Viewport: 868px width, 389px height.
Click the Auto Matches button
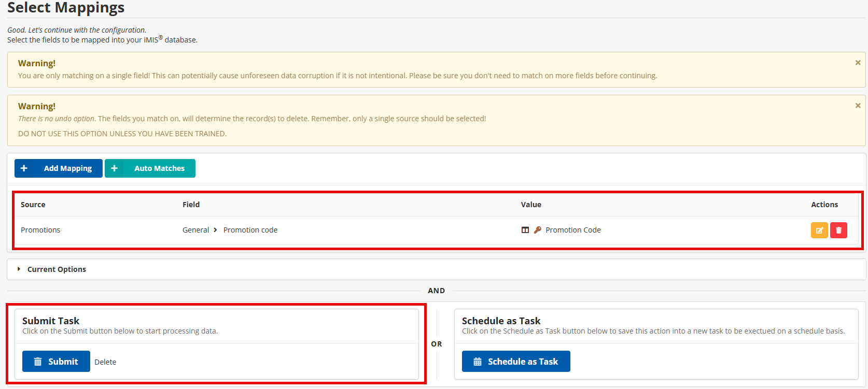click(x=150, y=168)
